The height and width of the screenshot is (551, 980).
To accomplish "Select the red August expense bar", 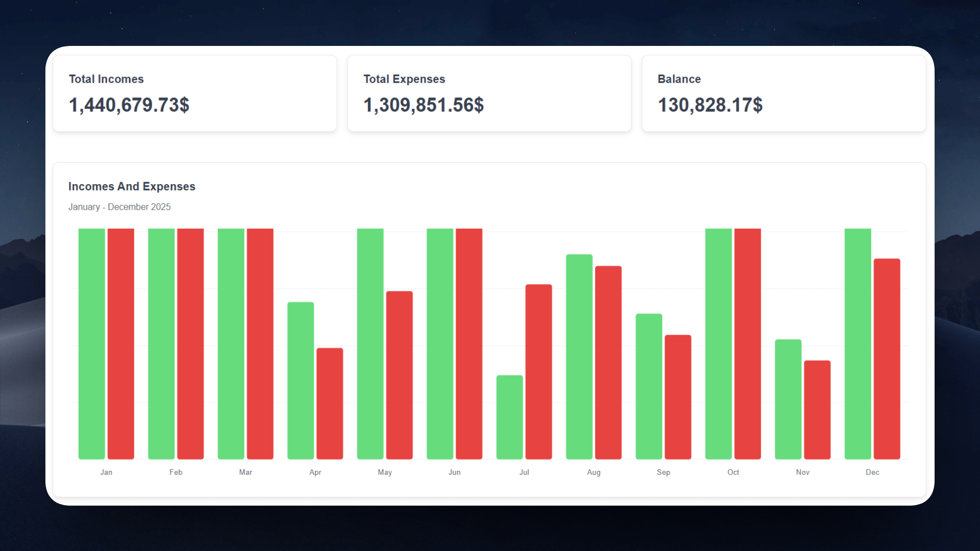I will (x=608, y=362).
